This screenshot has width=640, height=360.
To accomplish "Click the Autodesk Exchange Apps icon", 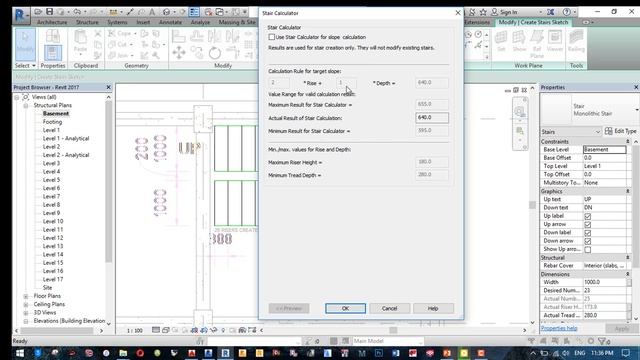I will pyautogui.click(x=551, y=12).
